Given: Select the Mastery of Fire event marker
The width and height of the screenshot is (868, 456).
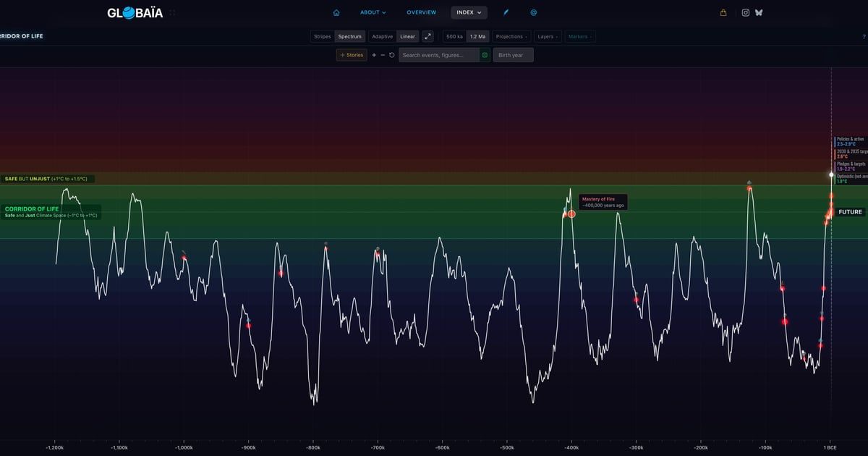Looking at the screenshot, I should (571, 214).
